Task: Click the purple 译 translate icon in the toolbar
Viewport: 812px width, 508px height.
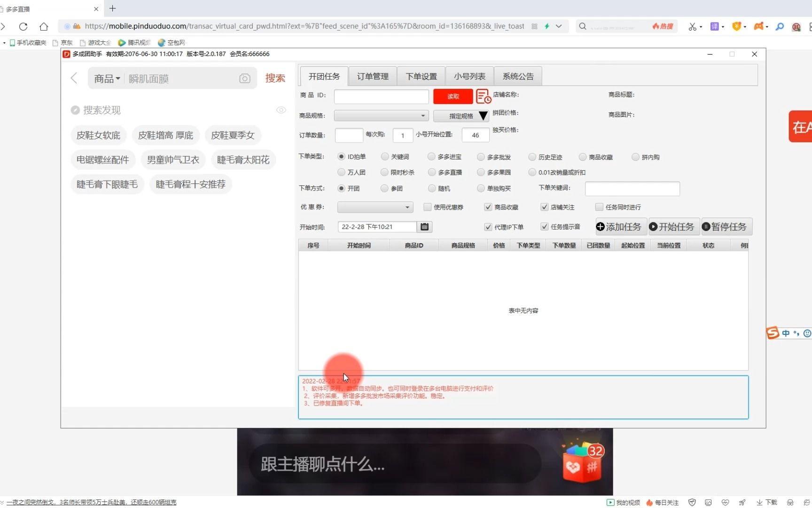Action: tap(715, 26)
